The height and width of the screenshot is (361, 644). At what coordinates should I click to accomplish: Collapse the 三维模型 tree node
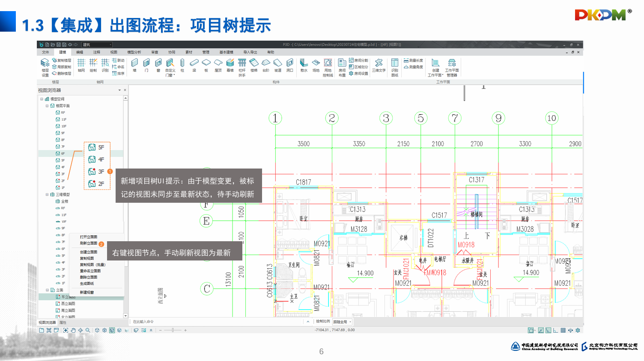(47, 195)
